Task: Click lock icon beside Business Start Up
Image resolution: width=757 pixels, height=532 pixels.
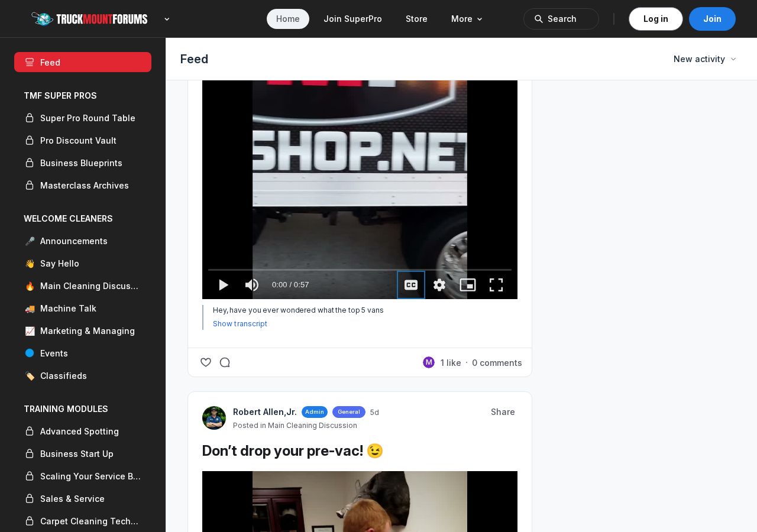Action: point(29,454)
